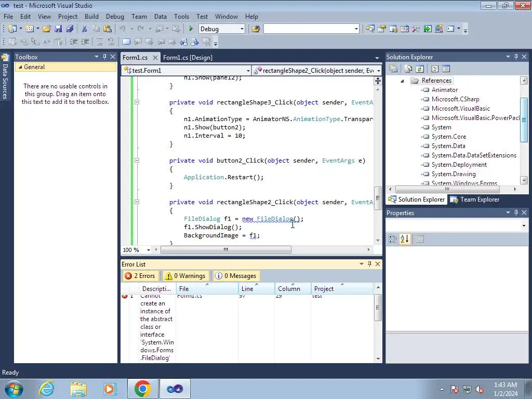Click the Paste clipboard icon
Viewport: 532px width, 399px height.
point(108,29)
